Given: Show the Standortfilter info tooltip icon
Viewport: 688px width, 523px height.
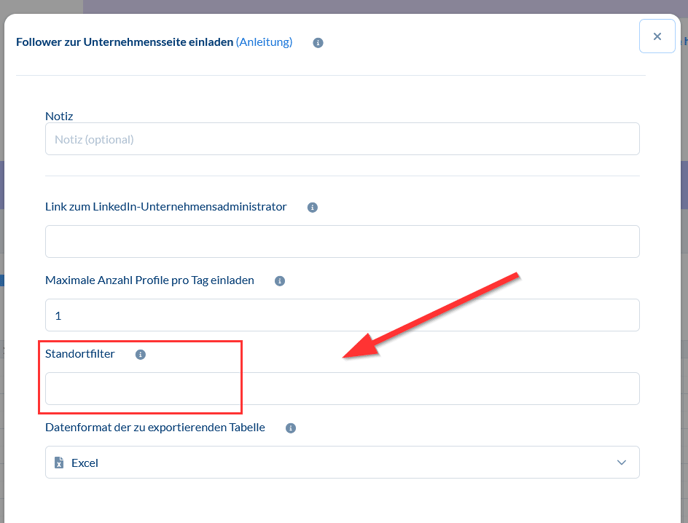Looking at the screenshot, I should (x=140, y=354).
